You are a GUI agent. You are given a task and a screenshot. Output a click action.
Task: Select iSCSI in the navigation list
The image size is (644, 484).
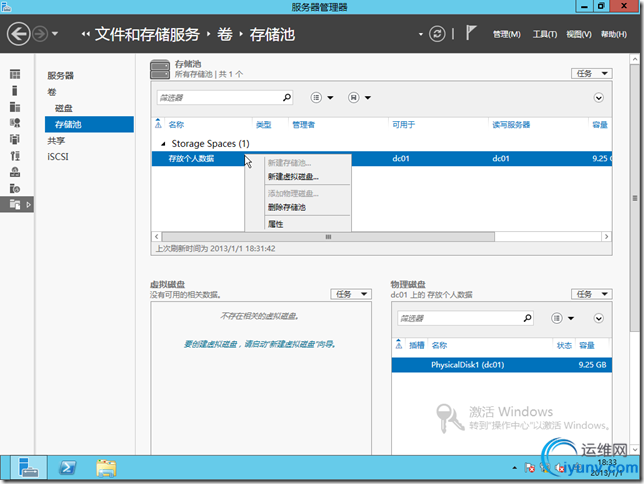tap(58, 157)
